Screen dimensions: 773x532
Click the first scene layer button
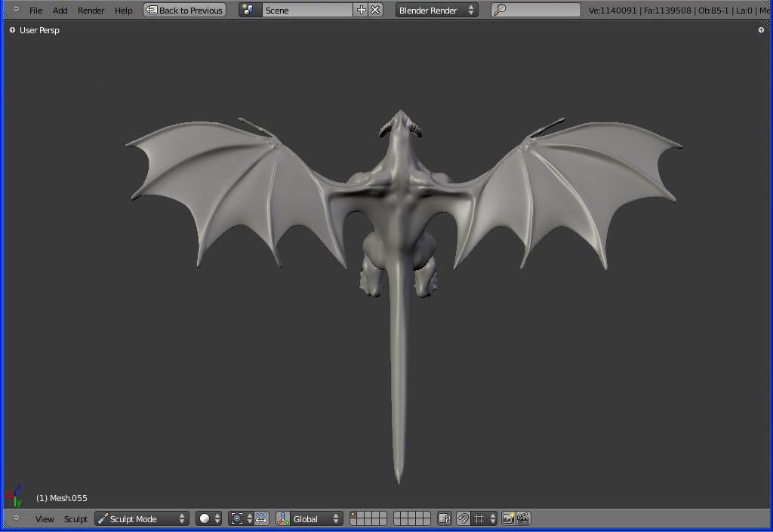[x=354, y=515]
